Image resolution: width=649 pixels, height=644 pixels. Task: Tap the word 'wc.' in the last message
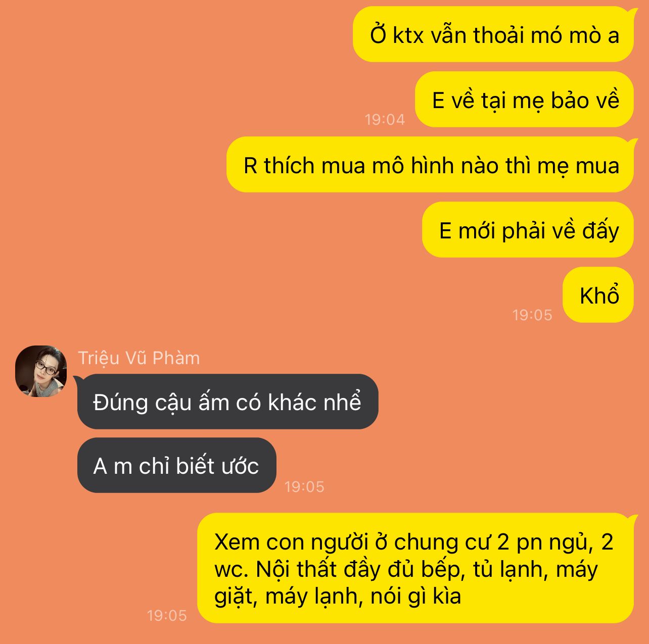pyautogui.click(x=231, y=570)
